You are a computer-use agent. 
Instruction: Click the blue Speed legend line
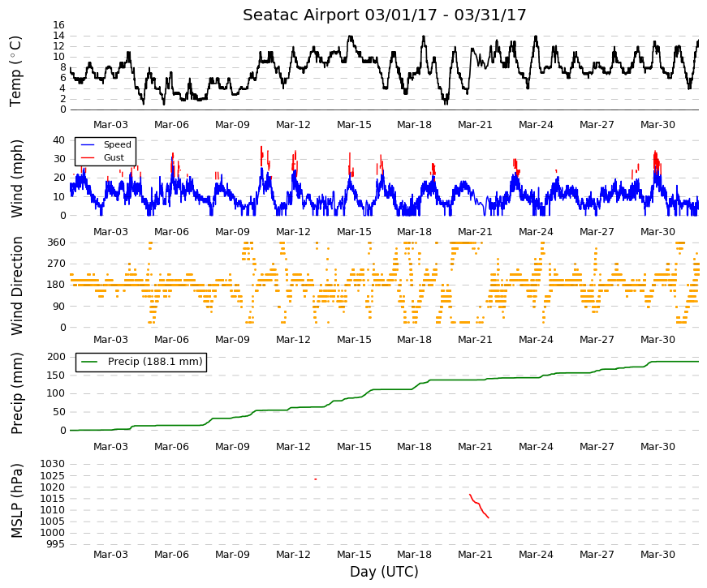pyautogui.click(x=88, y=144)
